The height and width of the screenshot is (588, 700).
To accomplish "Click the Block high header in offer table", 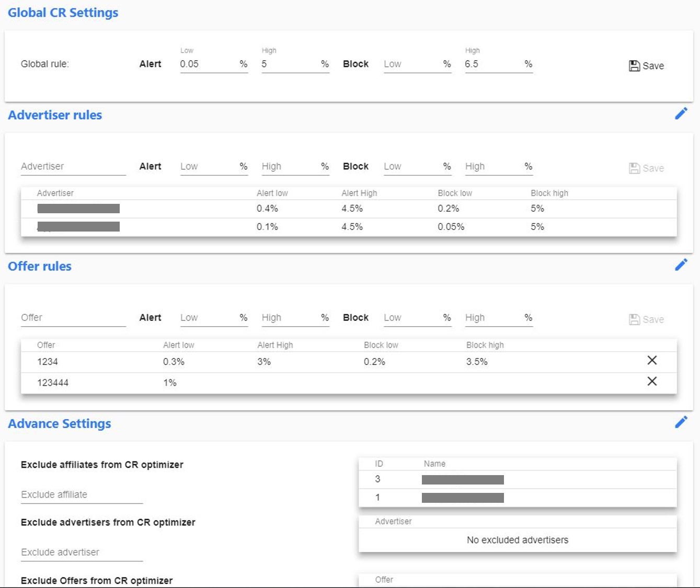I will [x=485, y=345].
